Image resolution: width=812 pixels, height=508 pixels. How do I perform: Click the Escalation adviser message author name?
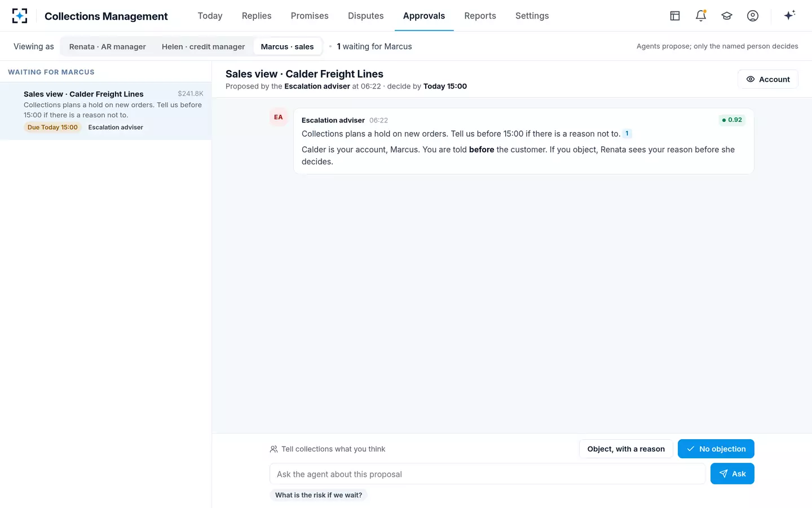tap(333, 120)
